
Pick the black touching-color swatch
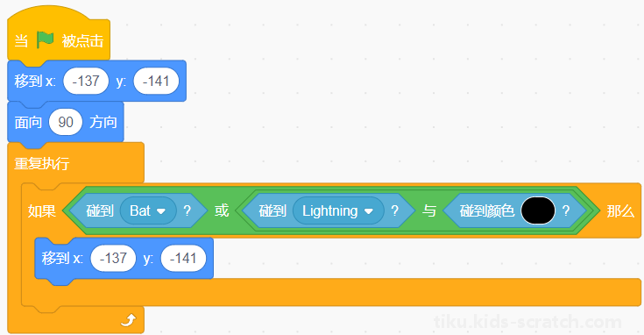click(x=538, y=210)
